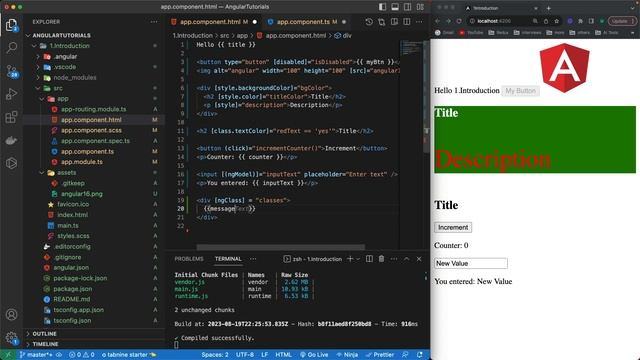640x360 pixels.
Task: Show more panel tabs ellipsis
Action: pyautogui.click(x=253, y=259)
